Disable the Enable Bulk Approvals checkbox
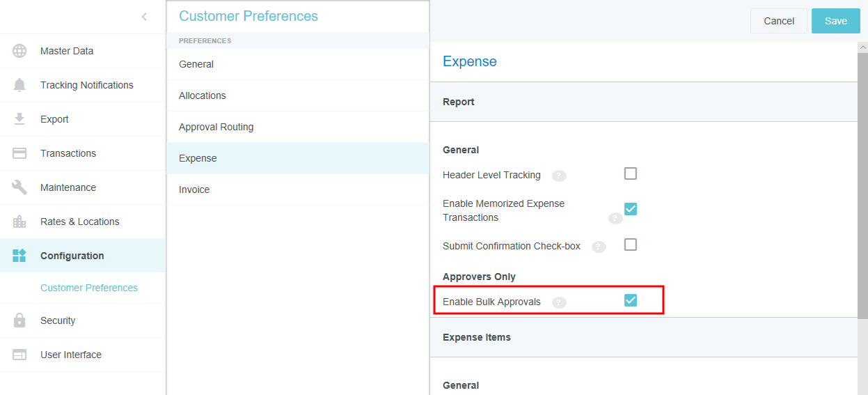Image resolution: width=868 pixels, height=395 pixels. tap(631, 300)
